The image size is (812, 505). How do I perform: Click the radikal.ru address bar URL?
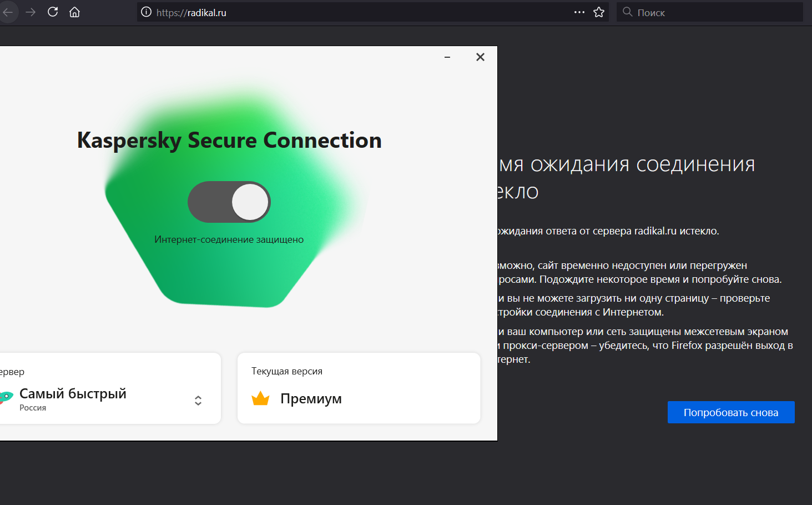[x=191, y=13]
